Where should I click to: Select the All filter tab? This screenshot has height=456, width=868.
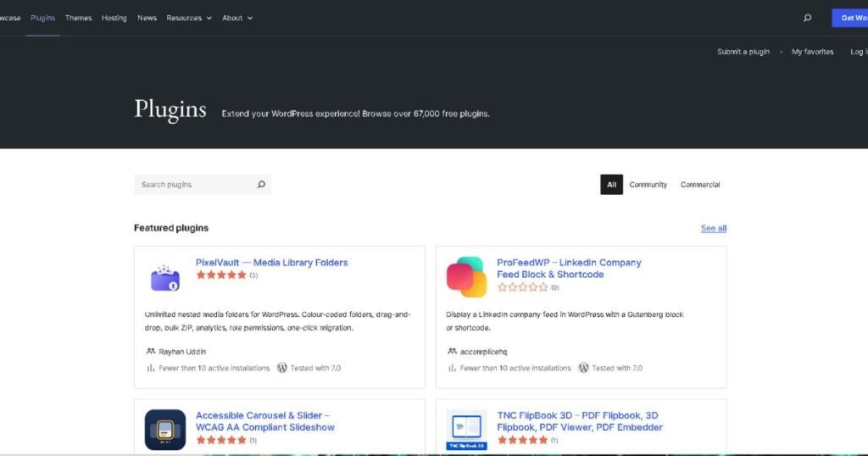611,184
